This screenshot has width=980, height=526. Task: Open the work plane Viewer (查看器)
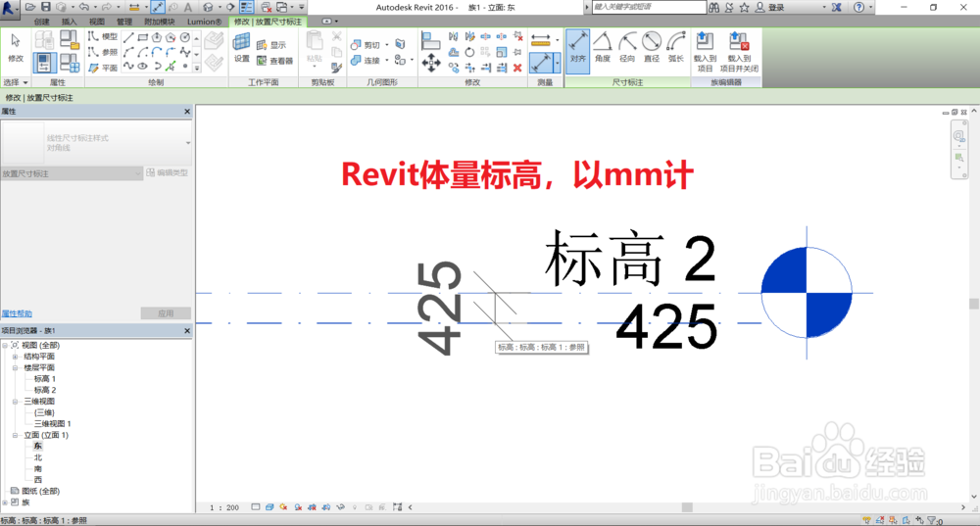tap(274, 61)
